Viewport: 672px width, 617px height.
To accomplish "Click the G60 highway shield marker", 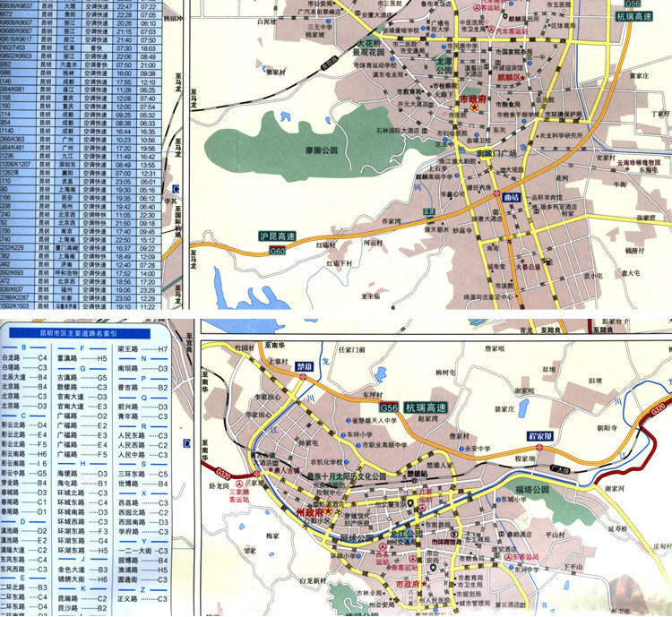I will tap(277, 251).
